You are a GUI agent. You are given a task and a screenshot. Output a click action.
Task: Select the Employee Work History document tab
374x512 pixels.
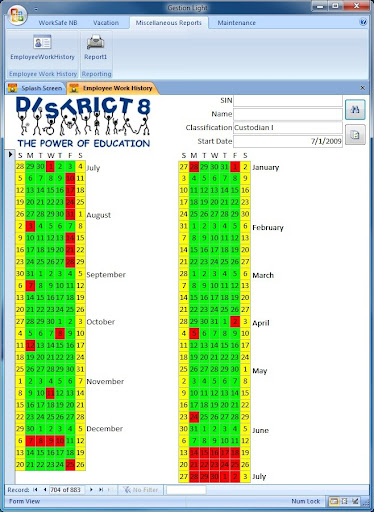pos(113,88)
